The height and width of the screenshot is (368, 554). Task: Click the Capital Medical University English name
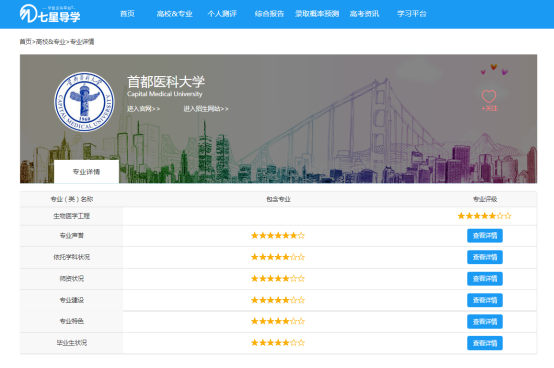click(165, 94)
